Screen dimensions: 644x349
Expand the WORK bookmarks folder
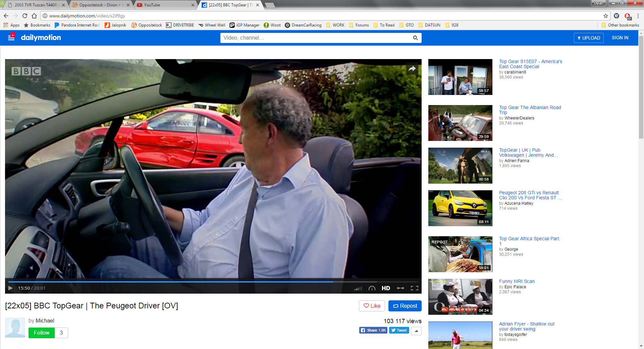click(x=335, y=25)
